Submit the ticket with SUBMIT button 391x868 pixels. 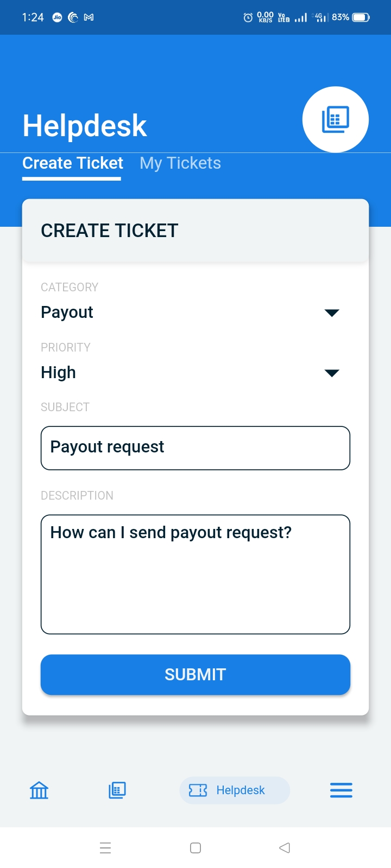click(x=195, y=674)
